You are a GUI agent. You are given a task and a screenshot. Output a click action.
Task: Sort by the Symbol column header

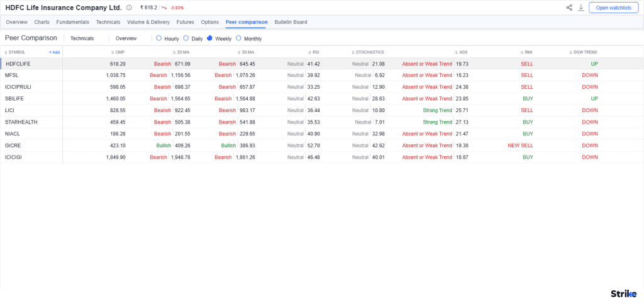[16, 52]
